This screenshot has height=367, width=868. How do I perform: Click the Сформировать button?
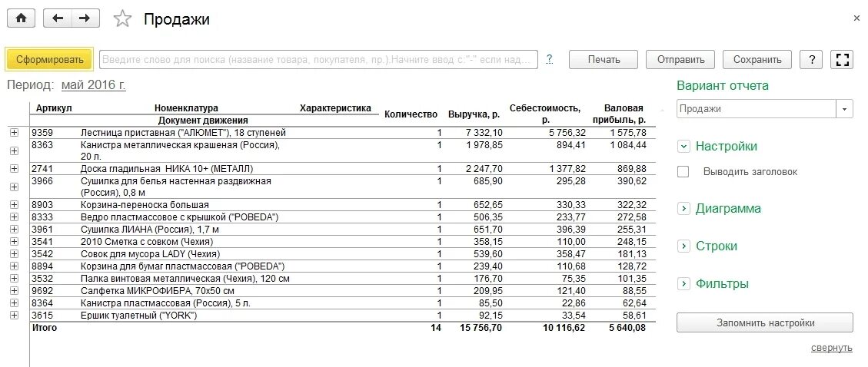(50, 60)
